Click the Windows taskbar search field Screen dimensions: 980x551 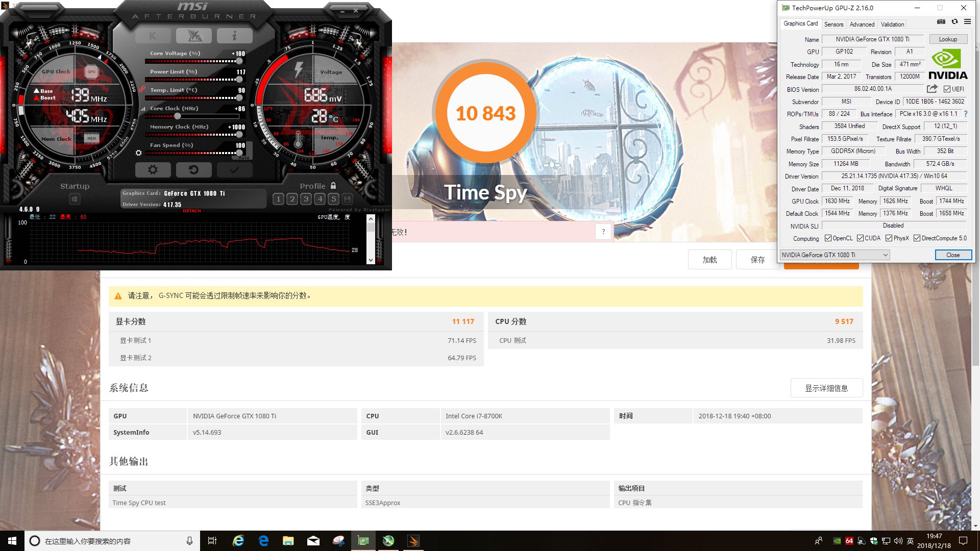click(112, 541)
